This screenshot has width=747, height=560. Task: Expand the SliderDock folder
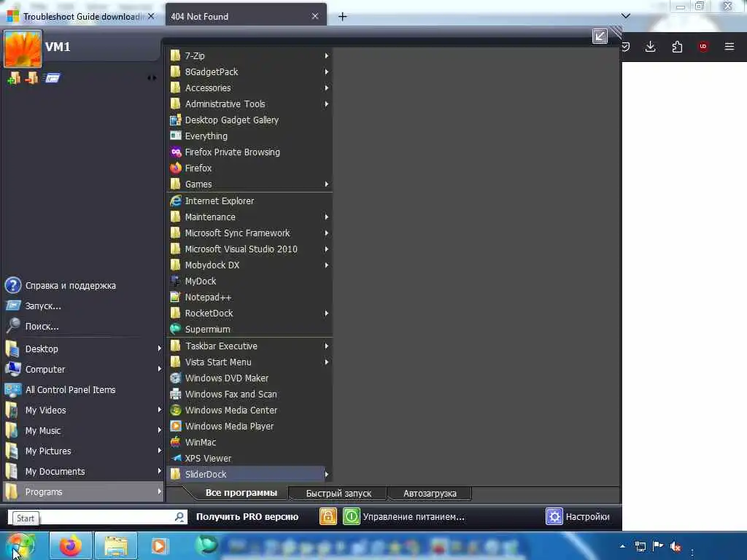(x=326, y=474)
